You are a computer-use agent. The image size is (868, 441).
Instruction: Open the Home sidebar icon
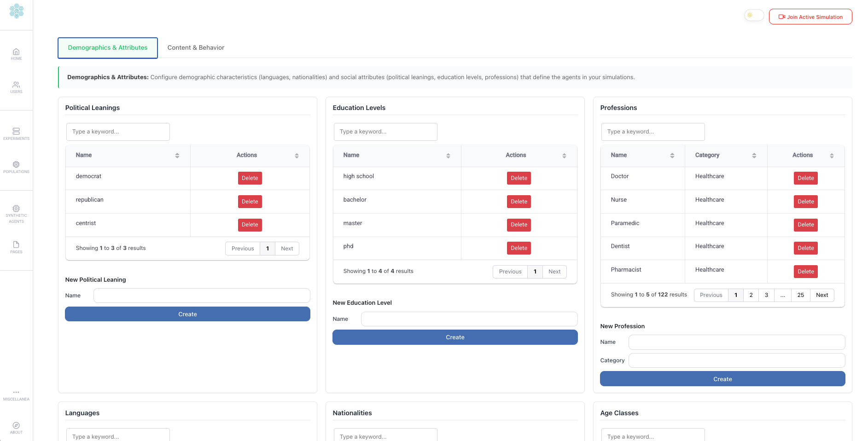click(x=16, y=54)
